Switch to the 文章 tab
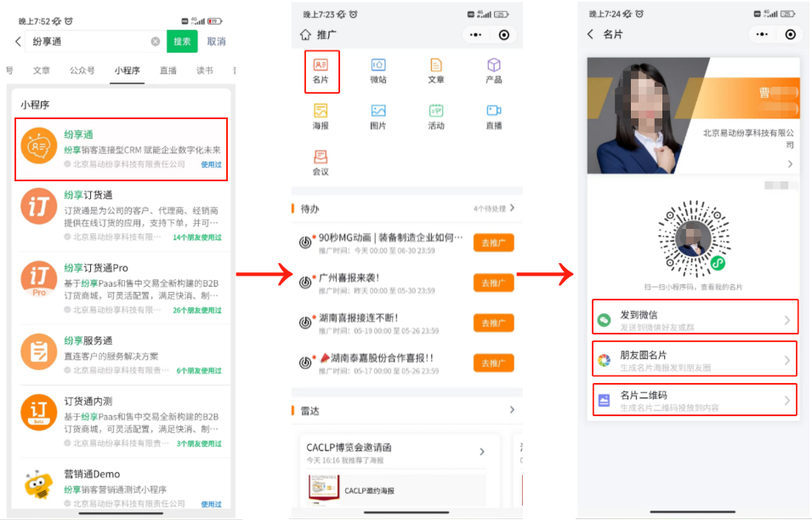 coord(42,71)
